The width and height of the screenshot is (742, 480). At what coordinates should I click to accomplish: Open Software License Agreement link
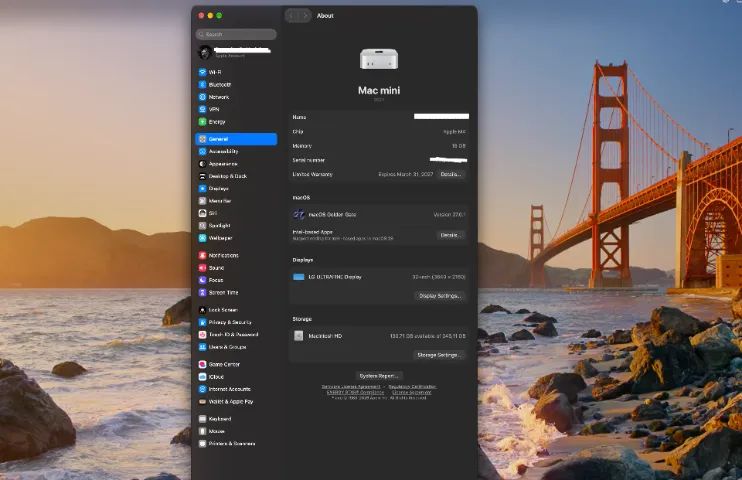coord(351,387)
